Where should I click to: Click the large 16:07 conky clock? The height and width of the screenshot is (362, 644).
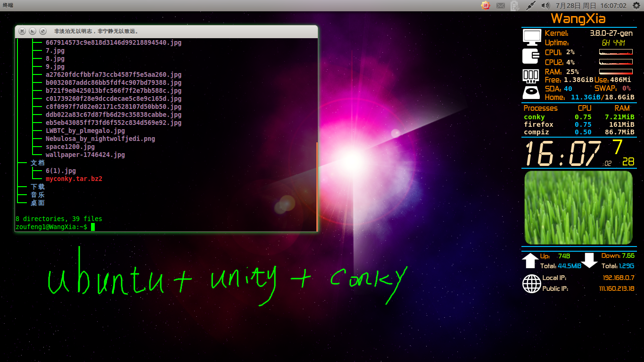point(563,153)
